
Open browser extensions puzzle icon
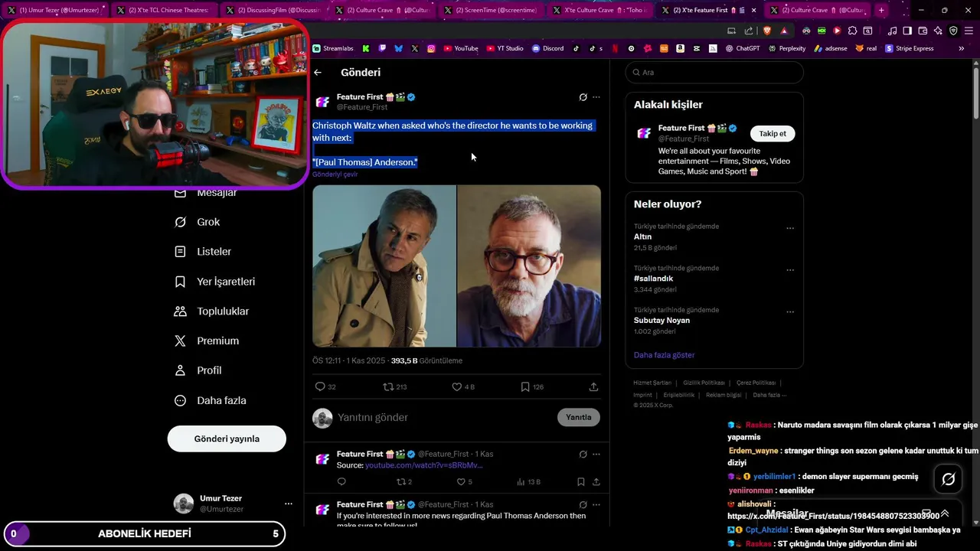point(852,31)
